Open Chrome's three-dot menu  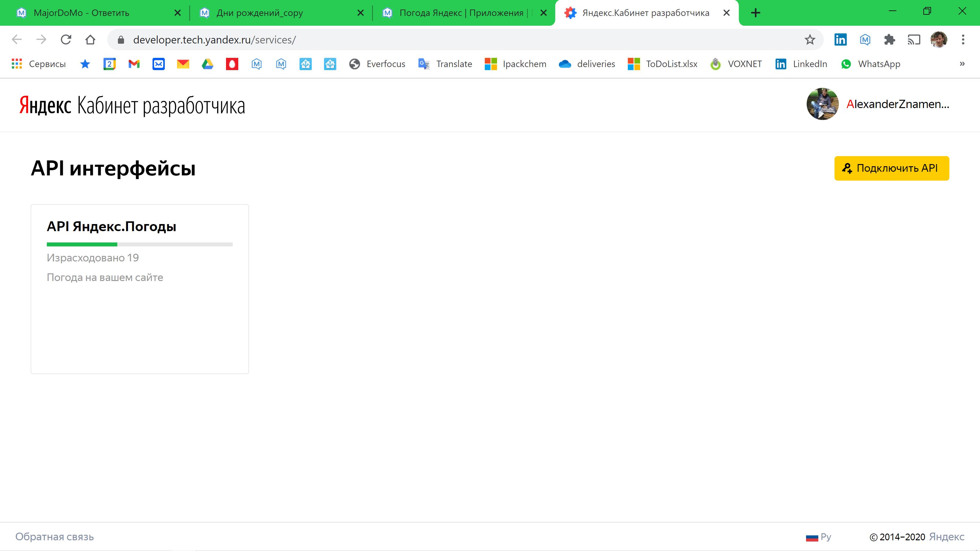[963, 39]
